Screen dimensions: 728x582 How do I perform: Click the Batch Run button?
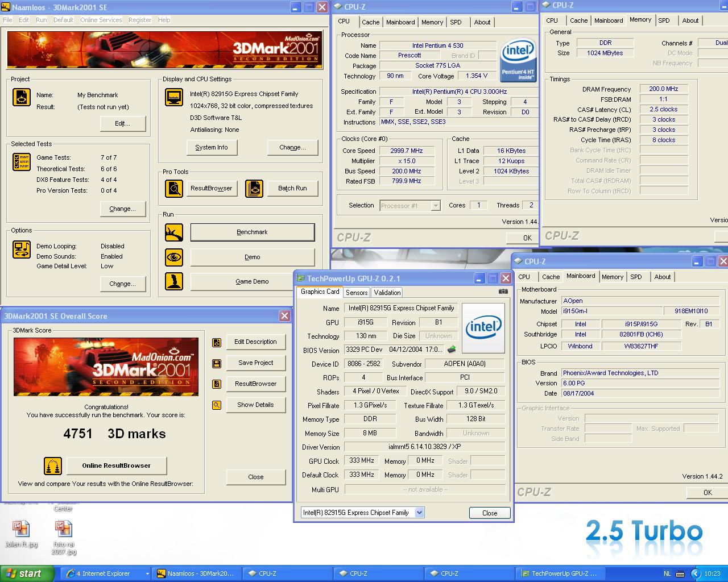(292, 188)
